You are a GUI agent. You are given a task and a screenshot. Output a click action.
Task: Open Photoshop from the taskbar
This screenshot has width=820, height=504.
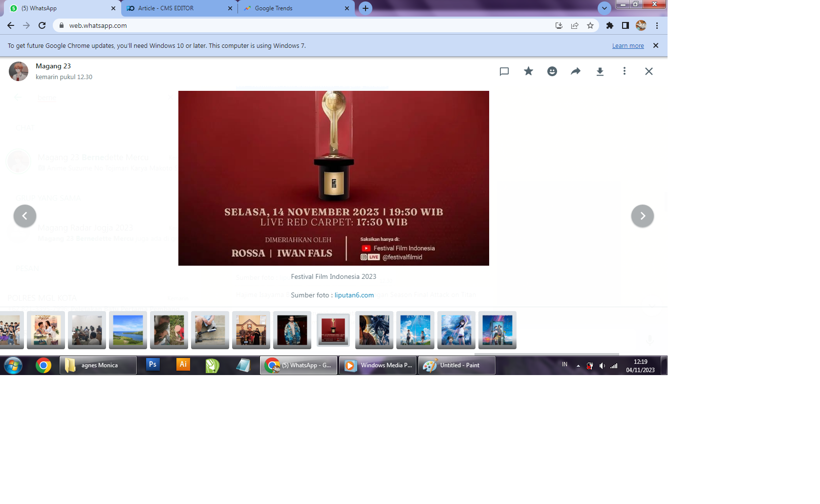[x=152, y=365]
